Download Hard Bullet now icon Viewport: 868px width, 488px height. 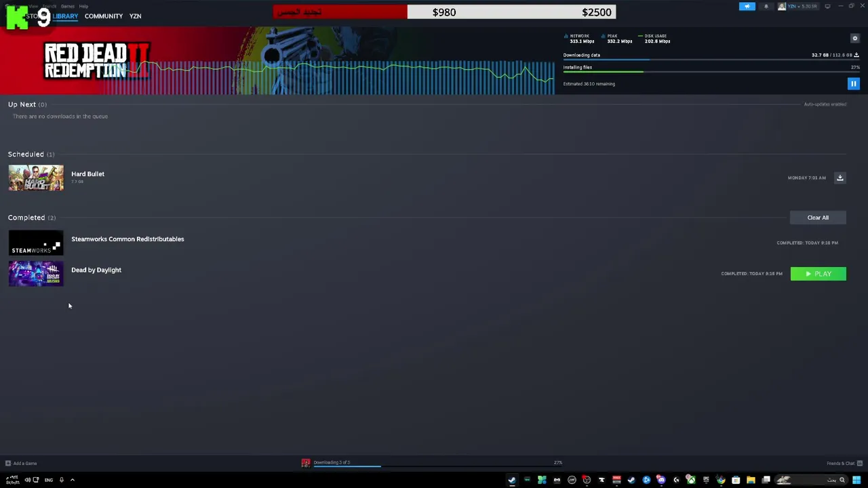840,178
